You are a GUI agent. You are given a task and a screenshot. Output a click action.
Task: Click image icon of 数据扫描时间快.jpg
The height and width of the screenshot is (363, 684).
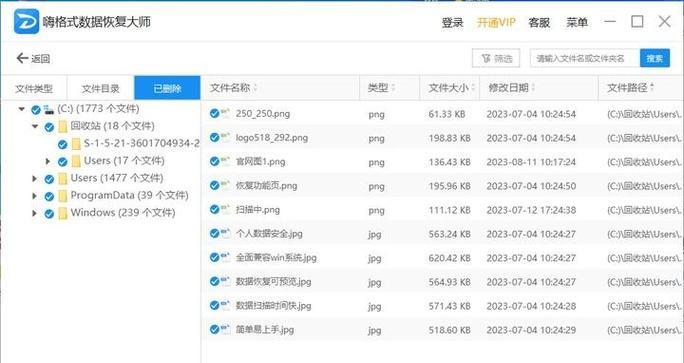click(x=226, y=305)
